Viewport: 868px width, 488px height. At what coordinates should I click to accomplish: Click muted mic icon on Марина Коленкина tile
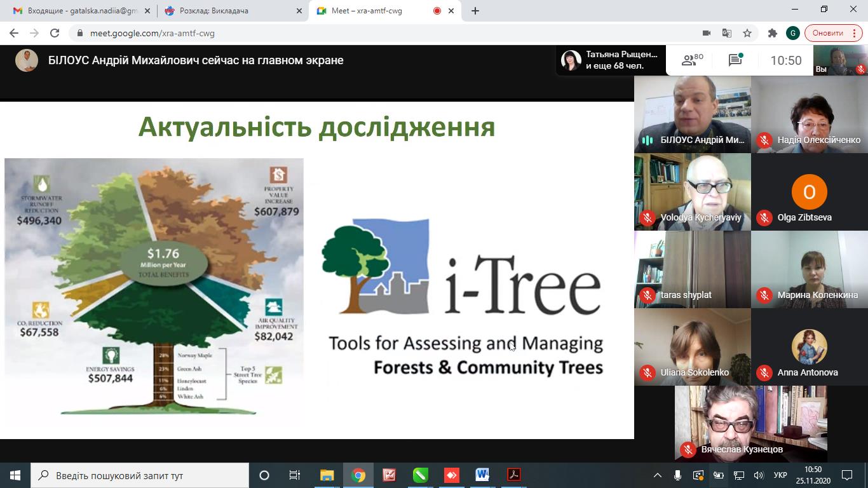click(764, 295)
